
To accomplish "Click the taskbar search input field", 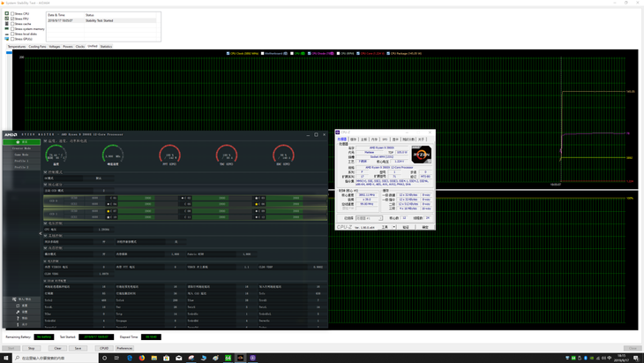I will point(56,358).
